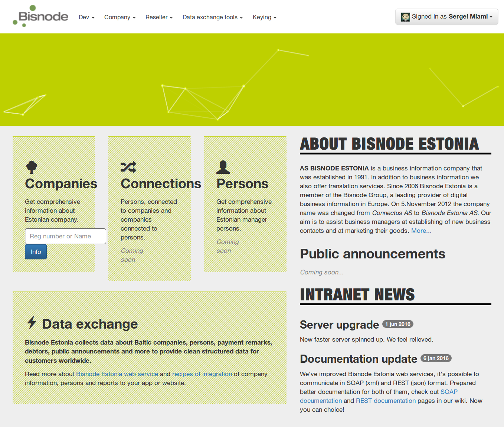Screen dimensions: 504x427
Task: Click the Public announcements heading
Action: coord(373,254)
